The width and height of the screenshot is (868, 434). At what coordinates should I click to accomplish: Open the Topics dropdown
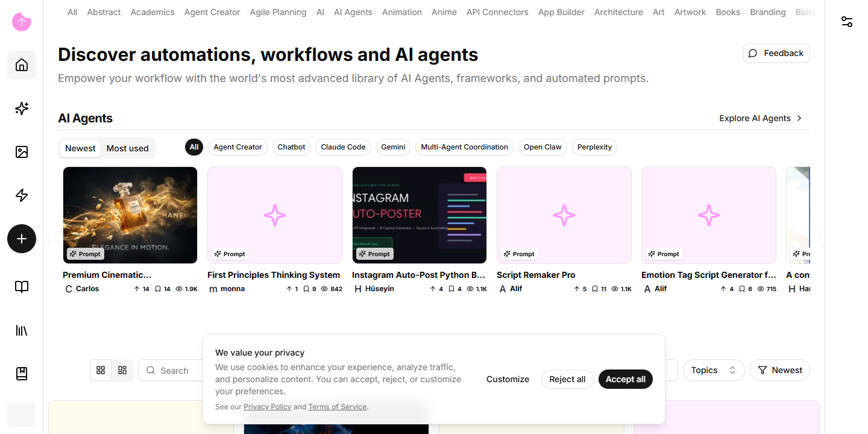(714, 370)
